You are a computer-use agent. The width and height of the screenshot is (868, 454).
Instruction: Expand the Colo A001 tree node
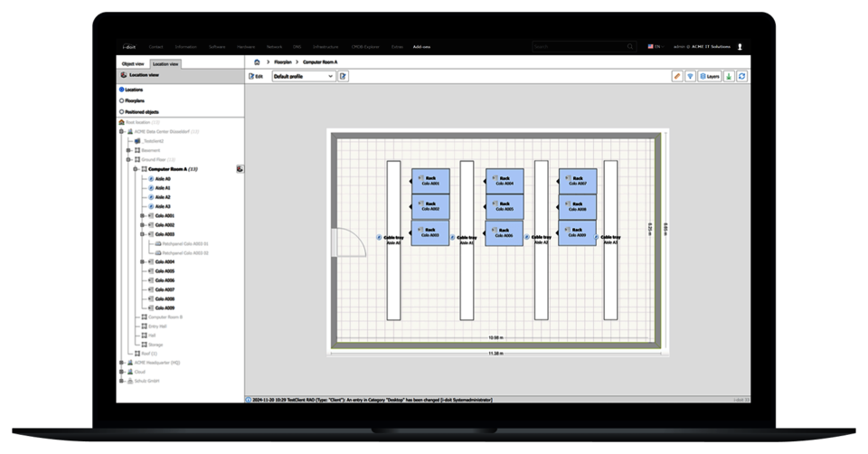142,216
